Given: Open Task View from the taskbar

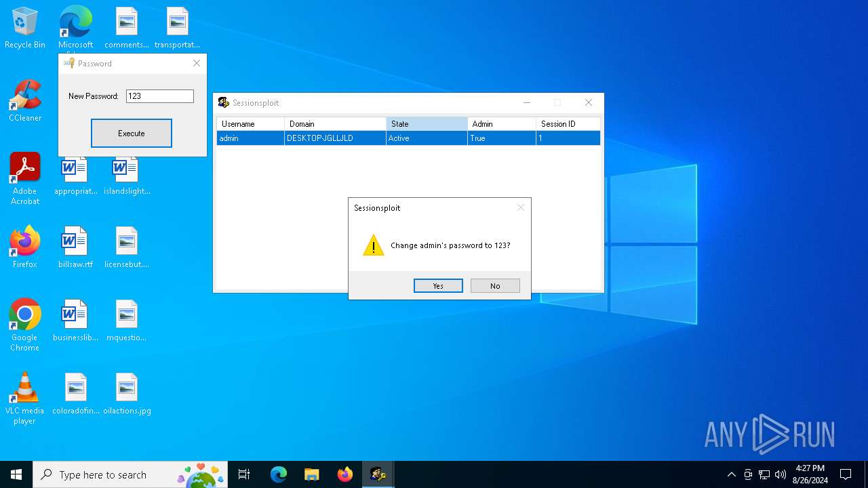Looking at the screenshot, I should 244,474.
